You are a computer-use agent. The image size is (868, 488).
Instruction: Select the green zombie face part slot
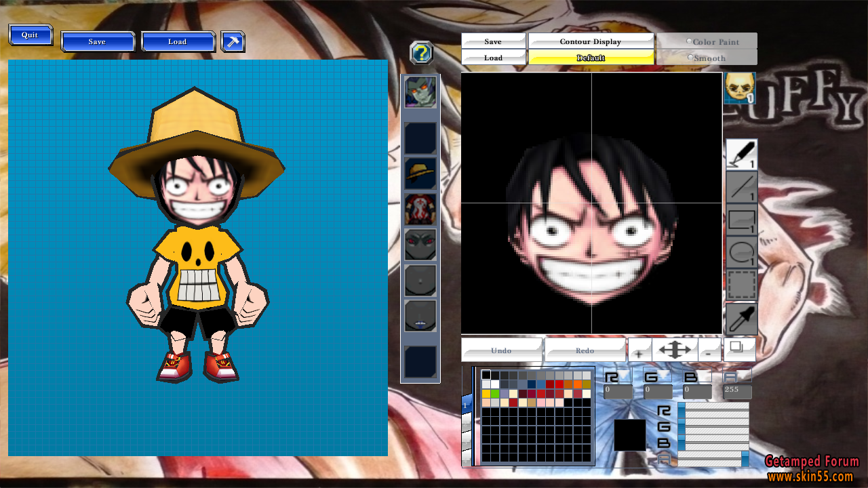click(x=420, y=92)
